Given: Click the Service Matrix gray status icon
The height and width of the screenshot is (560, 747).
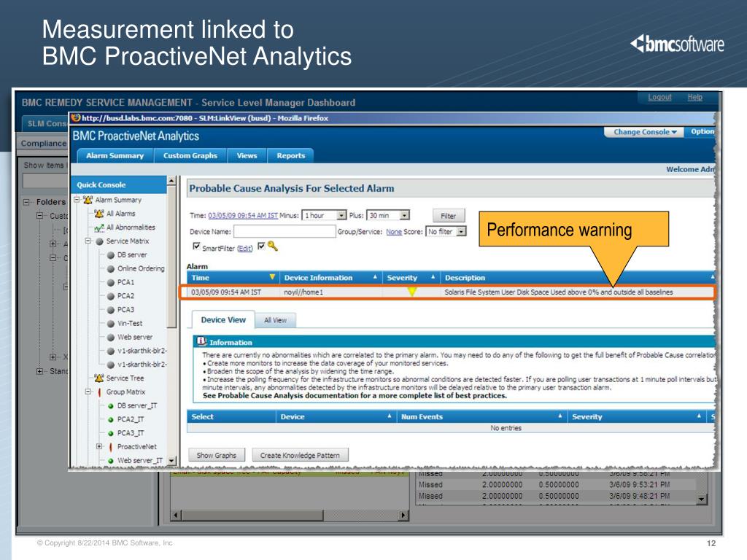Looking at the screenshot, I should (99, 241).
